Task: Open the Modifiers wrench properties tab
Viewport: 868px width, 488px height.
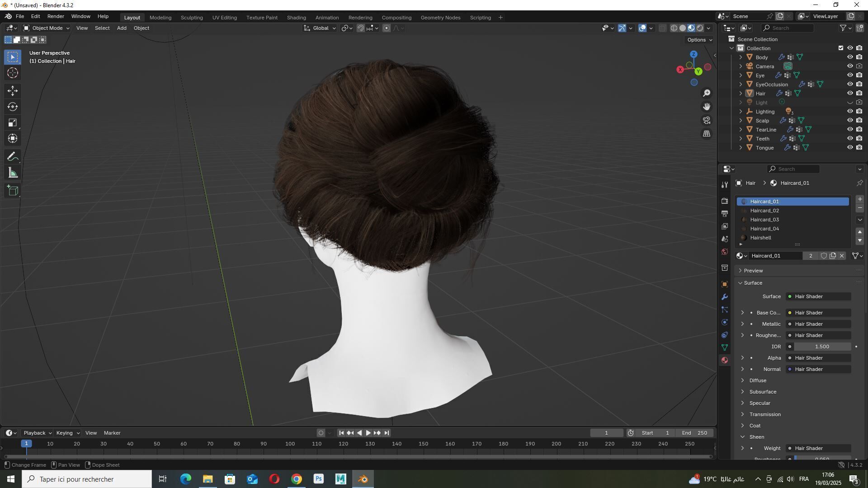Action: click(x=725, y=297)
